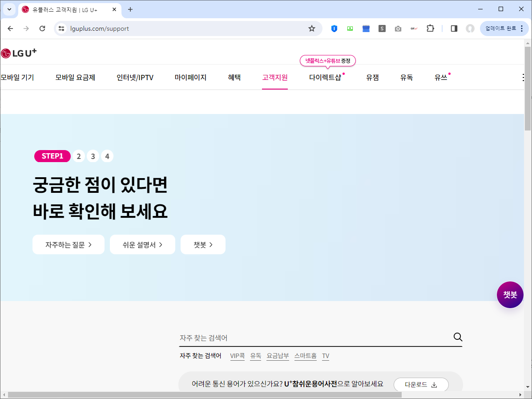The height and width of the screenshot is (399, 532).
Task: Open the tab search chevron at top left
Action: coord(9,9)
